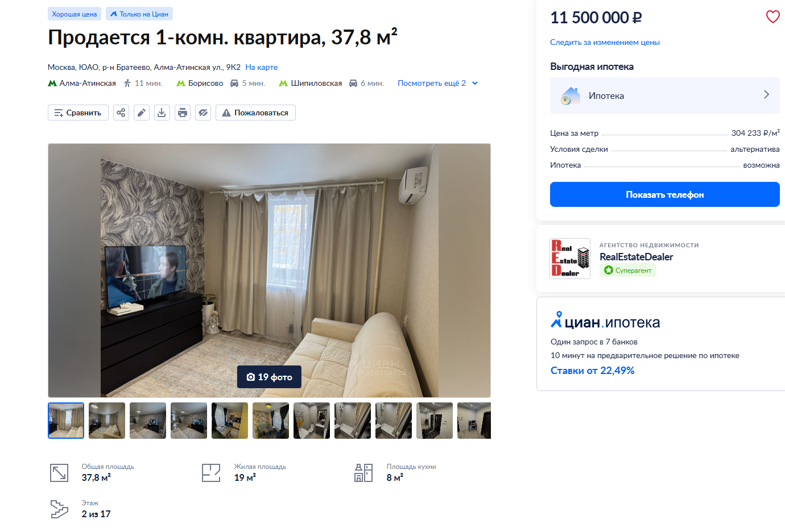Open the Ипотека mortgage row chevron

click(767, 95)
